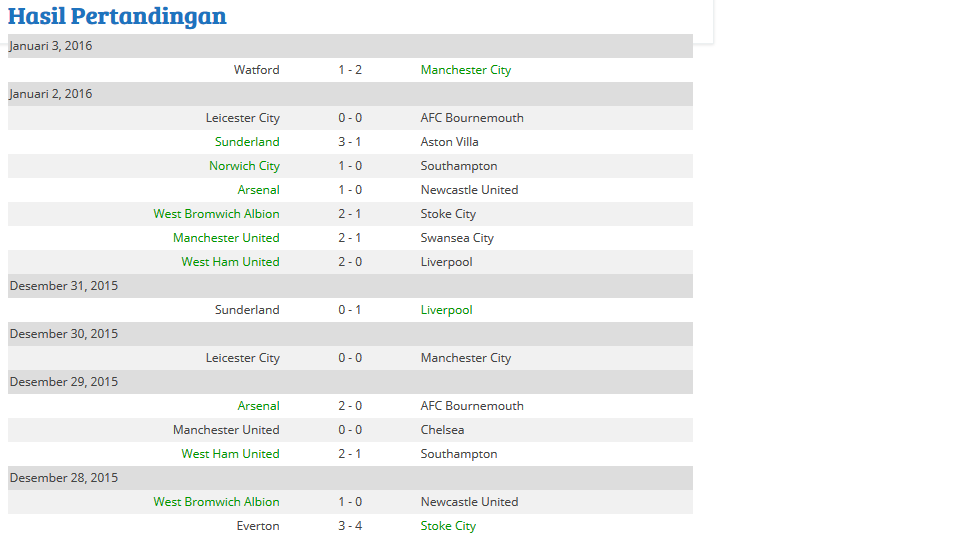Open the Sunderland vs Aston Villa 3 - 1 score

coord(350,142)
